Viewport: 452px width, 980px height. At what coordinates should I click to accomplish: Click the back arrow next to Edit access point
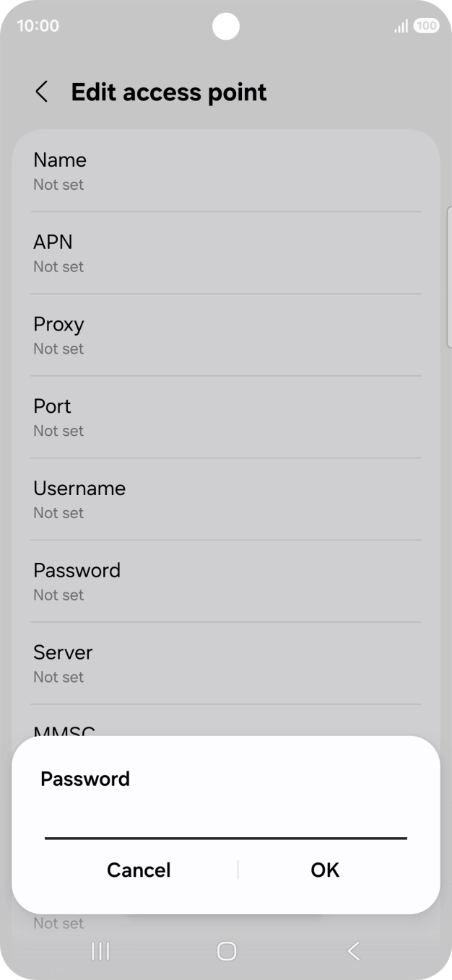pos(41,92)
